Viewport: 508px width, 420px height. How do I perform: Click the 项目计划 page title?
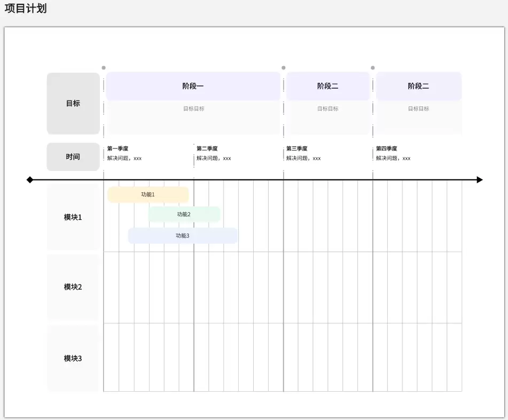[x=26, y=8]
